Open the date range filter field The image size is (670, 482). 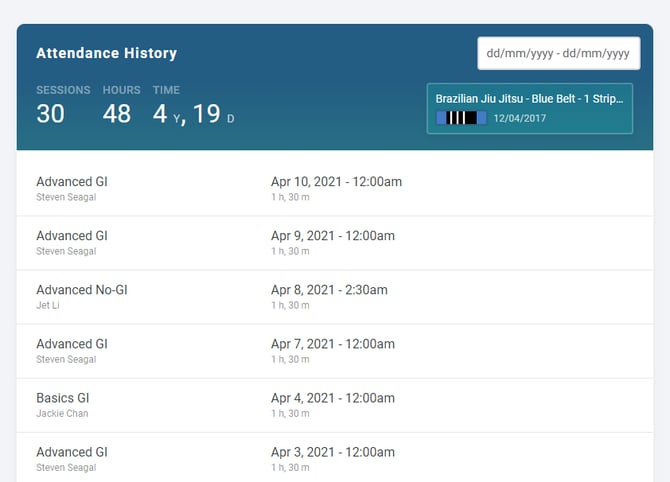tap(558, 53)
